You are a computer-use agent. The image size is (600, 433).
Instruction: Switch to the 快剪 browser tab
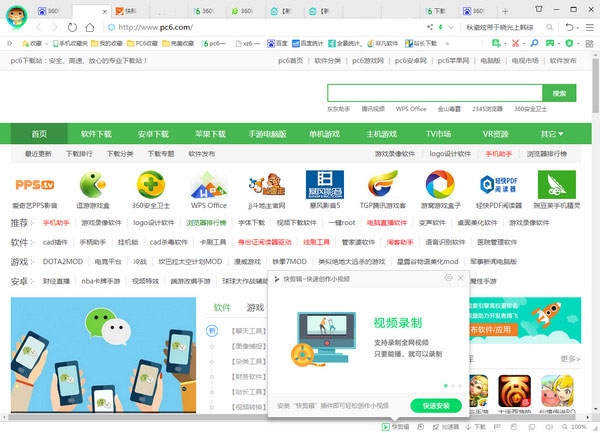(131, 11)
